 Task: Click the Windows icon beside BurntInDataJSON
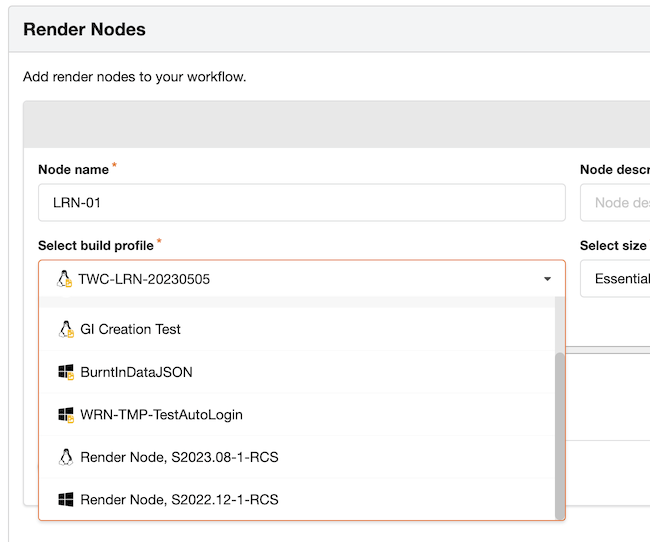66,372
